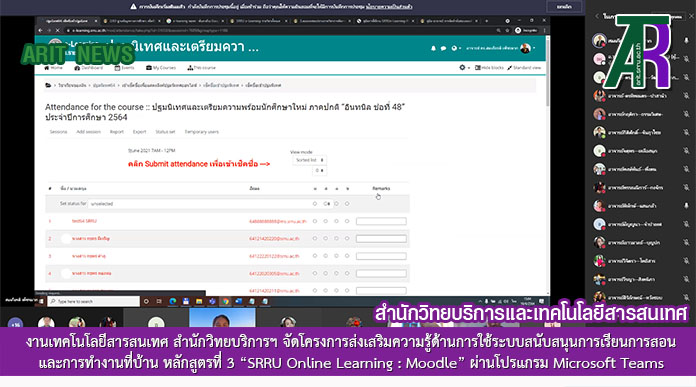Open This course menu in navbar
The width and height of the screenshot is (696, 387).
coord(201,67)
